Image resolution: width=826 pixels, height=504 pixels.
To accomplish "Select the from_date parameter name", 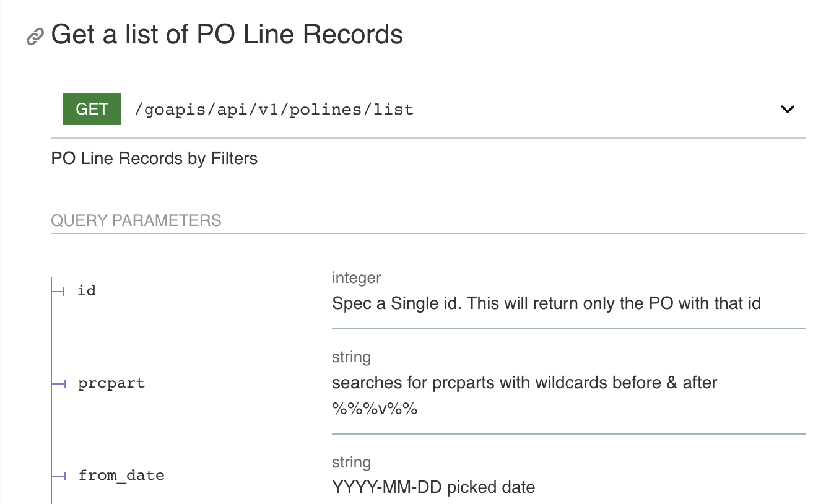I will tap(121, 476).
